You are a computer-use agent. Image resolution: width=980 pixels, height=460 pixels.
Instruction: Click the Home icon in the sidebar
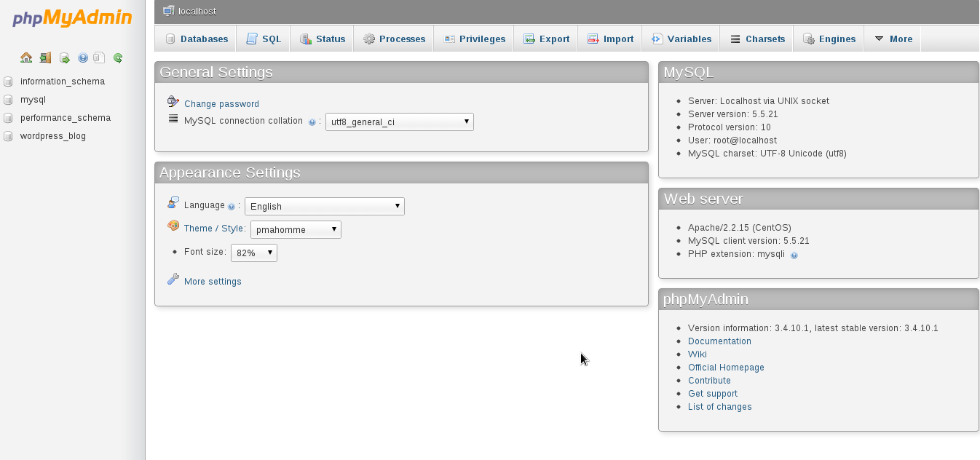coord(26,57)
